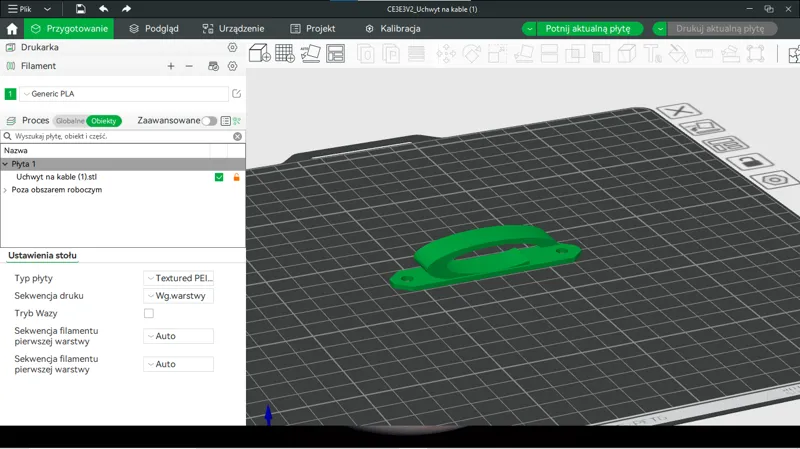This screenshot has width=800, height=449.
Task: Switch process mode to Globalne
Action: 70,121
